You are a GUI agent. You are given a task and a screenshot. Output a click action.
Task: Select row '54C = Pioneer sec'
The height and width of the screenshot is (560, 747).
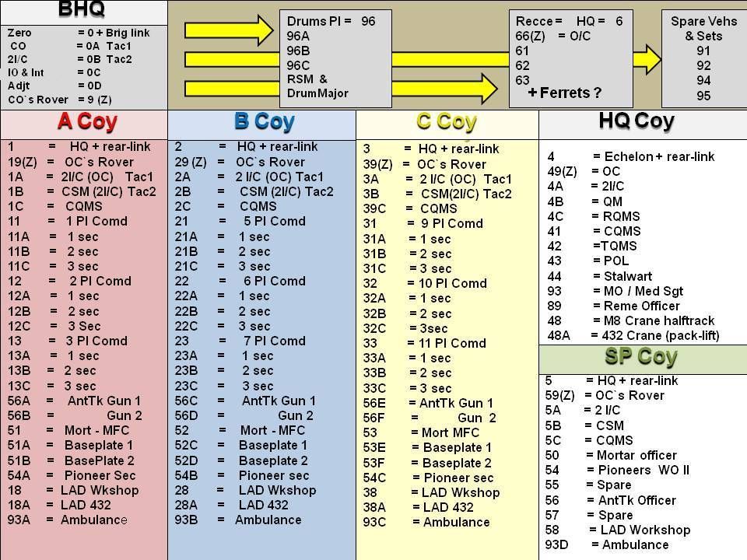pyautogui.click(x=428, y=478)
